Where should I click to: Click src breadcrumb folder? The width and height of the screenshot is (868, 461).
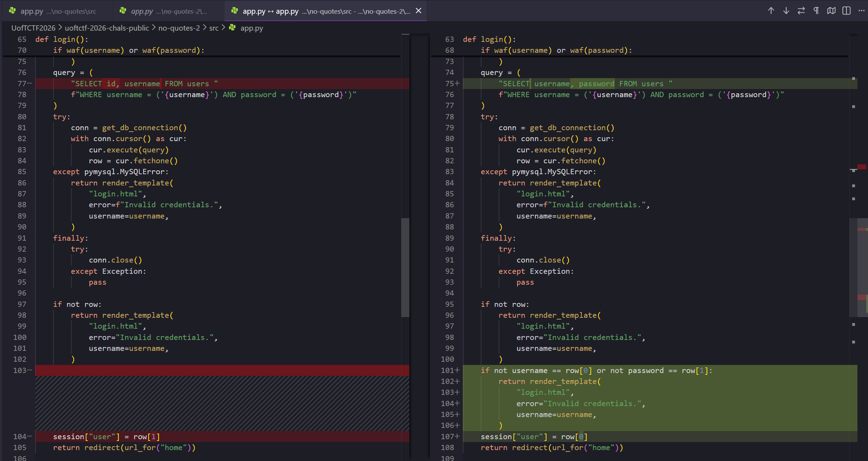pos(214,28)
